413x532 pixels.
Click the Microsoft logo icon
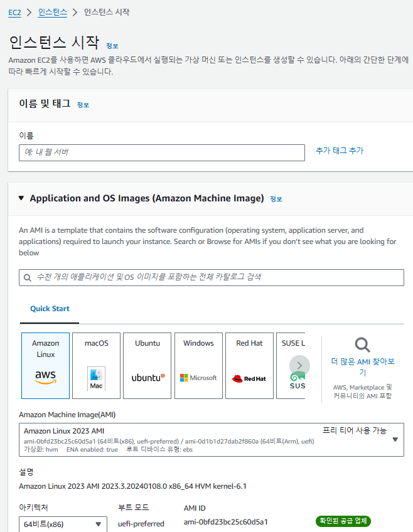click(x=198, y=378)
